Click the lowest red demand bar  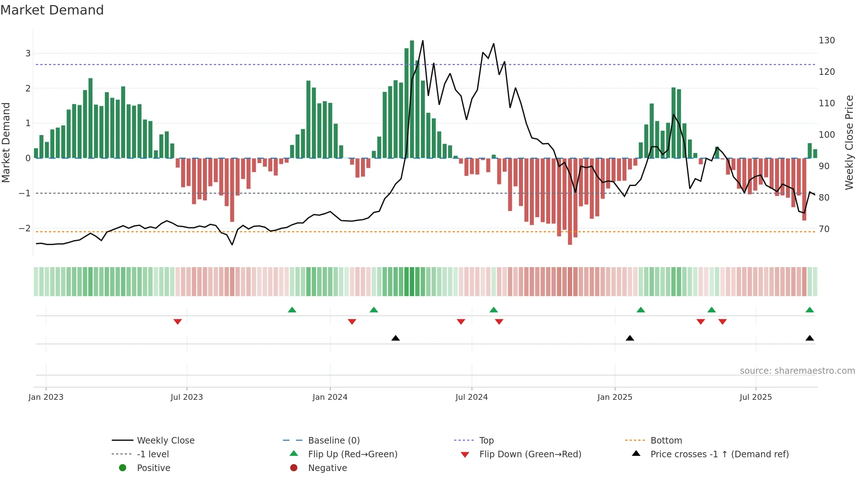pos(570,202)
